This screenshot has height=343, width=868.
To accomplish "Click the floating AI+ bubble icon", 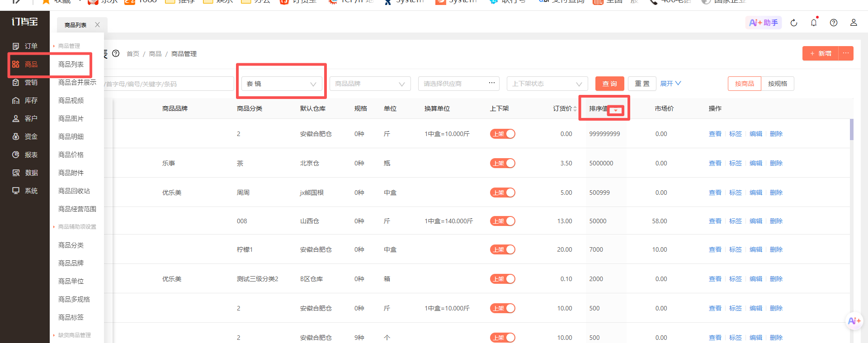I will 854,321.
